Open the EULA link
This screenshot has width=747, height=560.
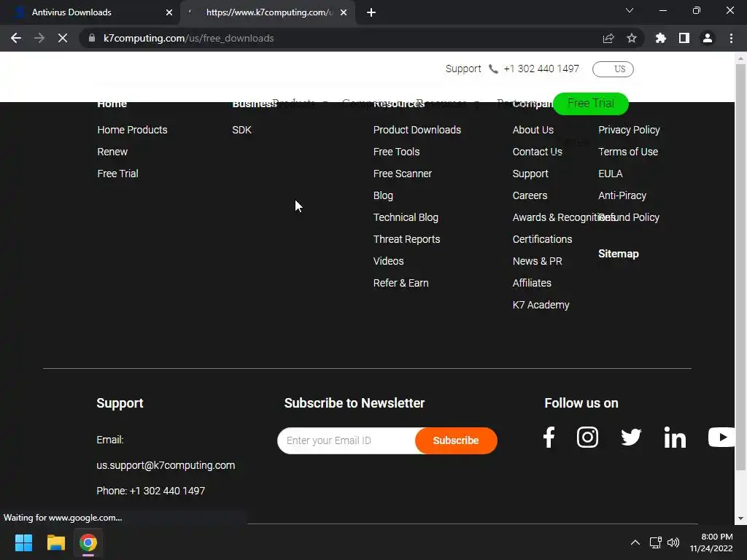point(611,174)
